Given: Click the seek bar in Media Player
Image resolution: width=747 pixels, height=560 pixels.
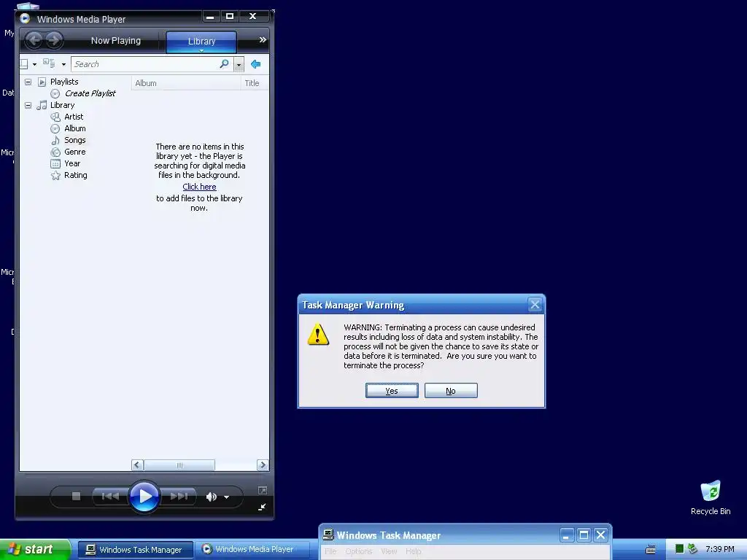Looking at the screenshot, I should tap(144, 475).
